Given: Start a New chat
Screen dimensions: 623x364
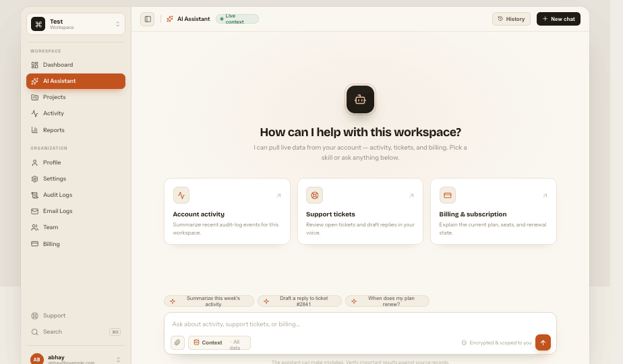Looking at the screenshot, I should pos(558,19).
